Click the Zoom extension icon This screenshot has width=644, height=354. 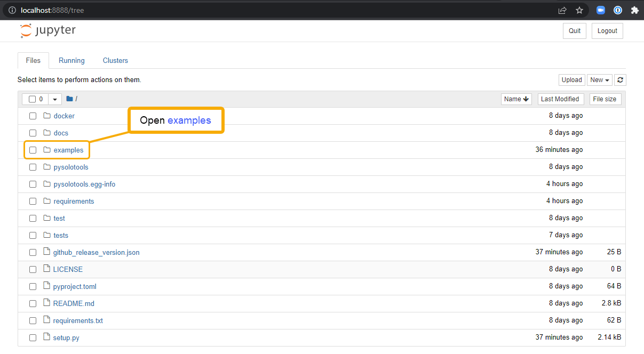tap(600, 10)
